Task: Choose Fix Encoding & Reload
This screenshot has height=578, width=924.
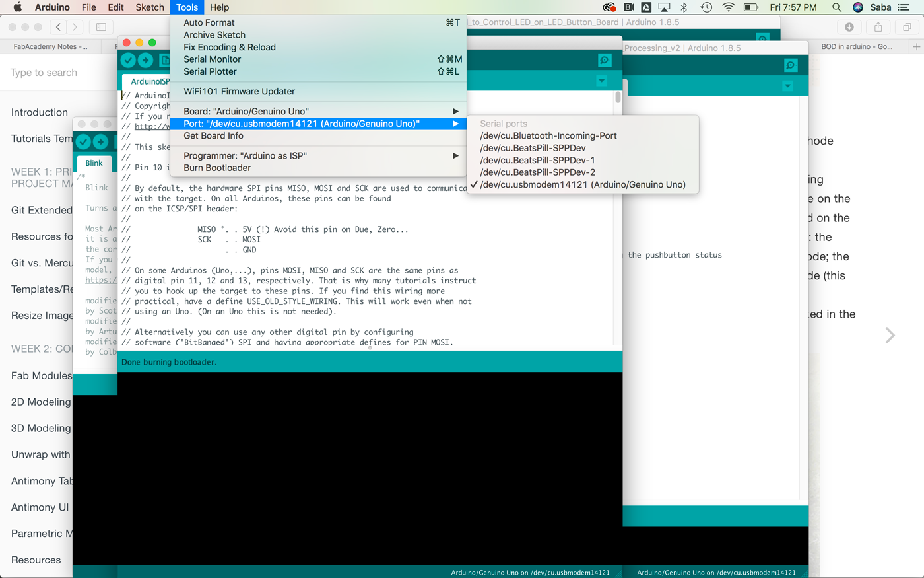Action: [318, 48]
